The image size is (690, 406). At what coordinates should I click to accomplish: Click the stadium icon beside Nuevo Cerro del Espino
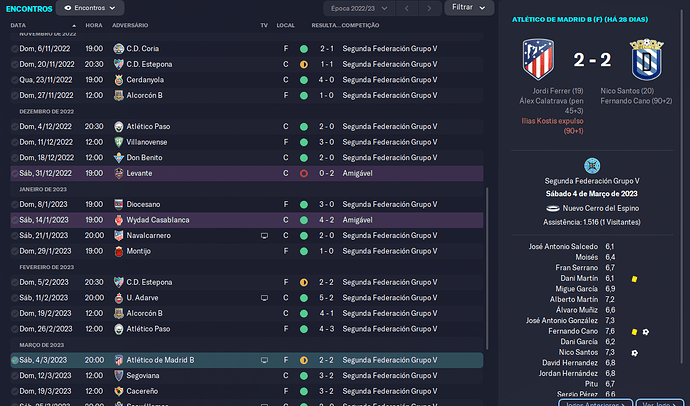(x=552, y=208)
